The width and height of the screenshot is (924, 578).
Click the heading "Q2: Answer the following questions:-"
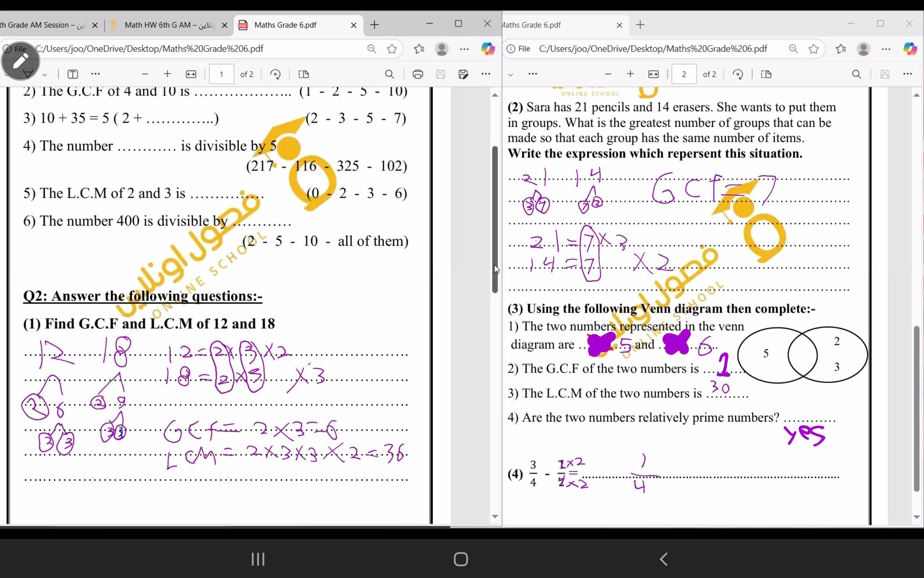[x=143, y=296]
